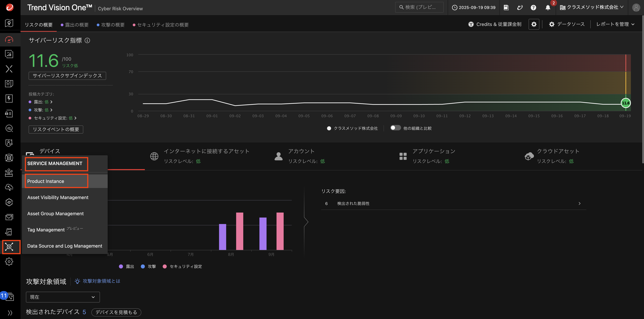Switch to the セキュリティ設定の概要 tab
644x319 pixels.
[161, 25]
